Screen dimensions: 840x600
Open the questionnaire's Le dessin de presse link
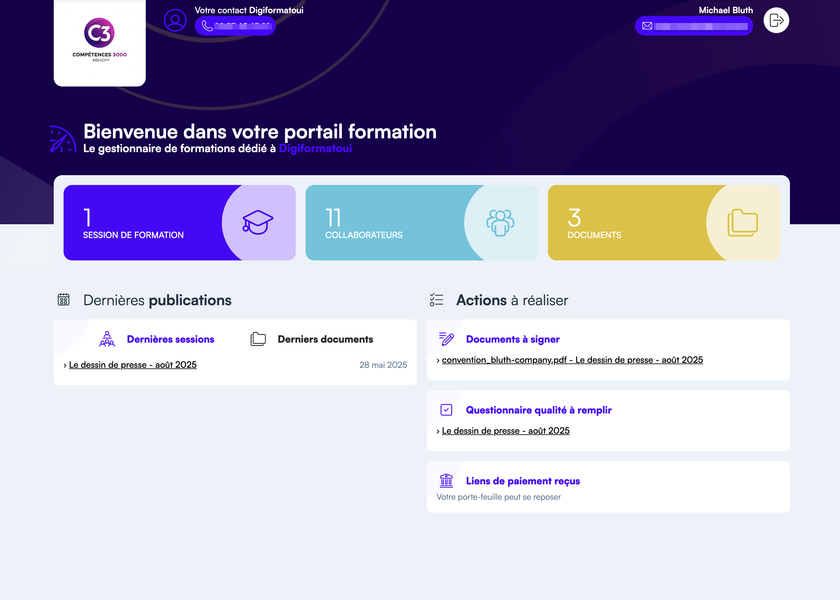point(506,431)
